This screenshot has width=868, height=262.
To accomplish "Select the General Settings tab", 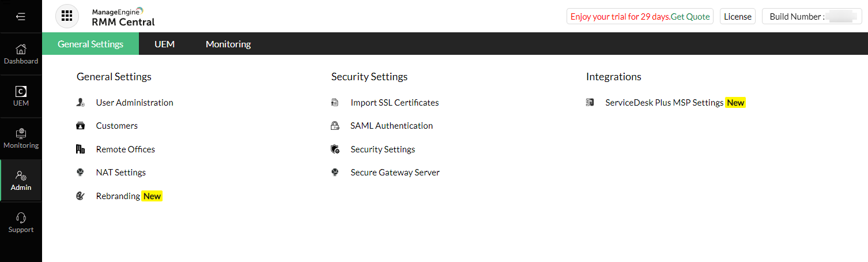I will [90, 44].
